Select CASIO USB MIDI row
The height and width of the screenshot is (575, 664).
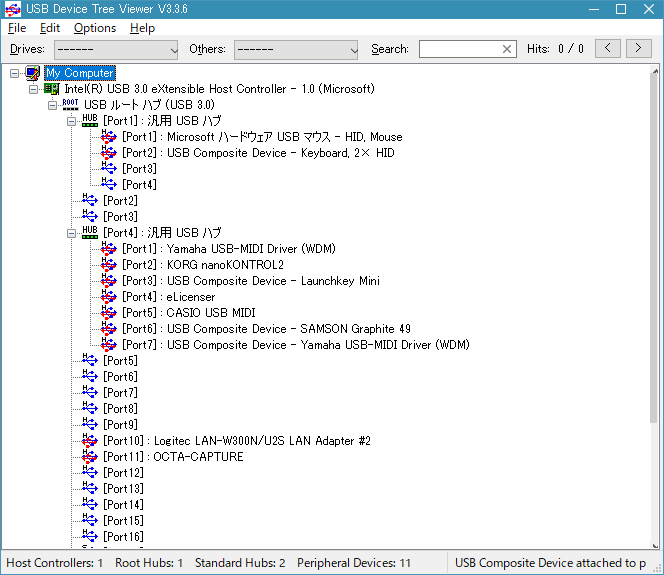click(189, 312)
